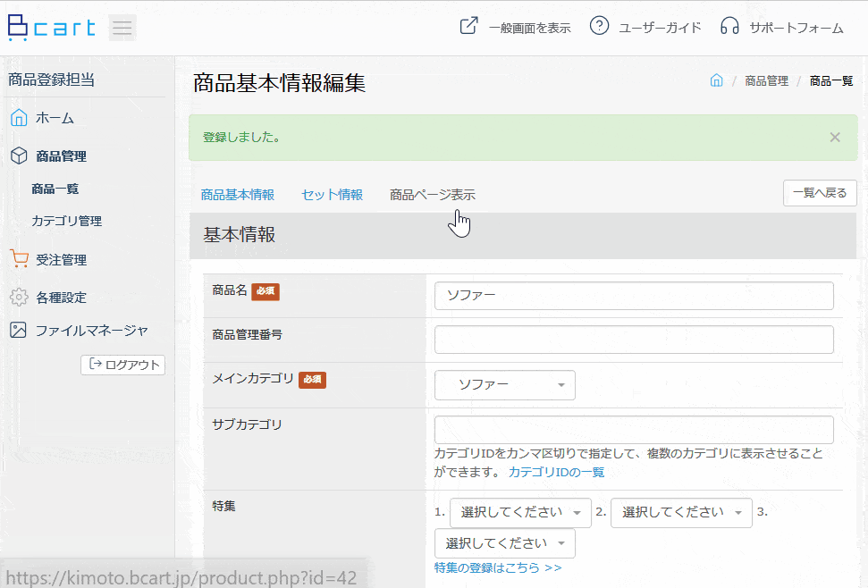The width and height of the screenshot is (868, 588).
Task: Open the カテゴリIDの一覧 link
Action: point(556,473)
